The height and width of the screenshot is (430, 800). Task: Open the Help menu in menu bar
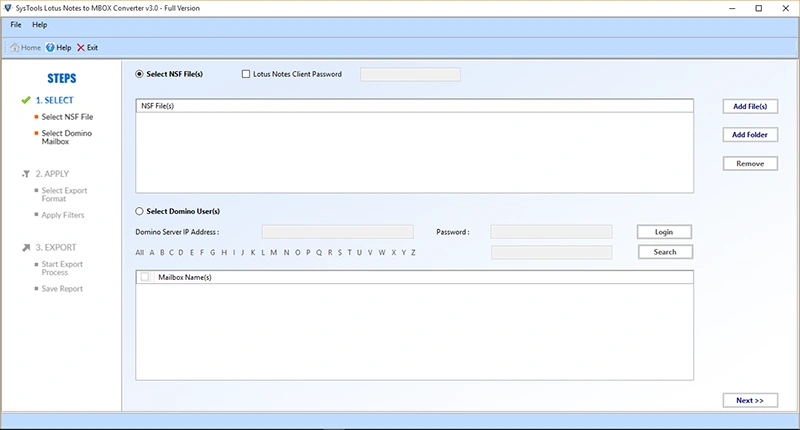coord(39,24)
